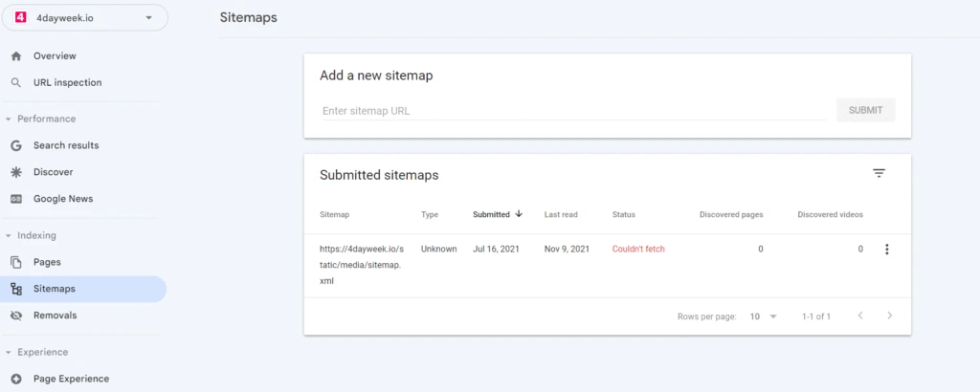Image resolution: width=980 pixels, height=392 pixels.
Task: Click the URL inspection magnifier icon
Action: pos(16,83)
